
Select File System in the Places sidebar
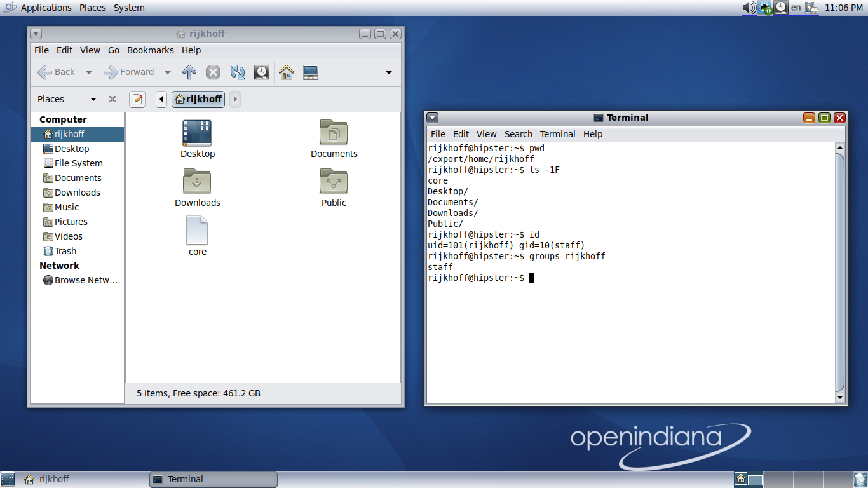click(x=78, y=163)
